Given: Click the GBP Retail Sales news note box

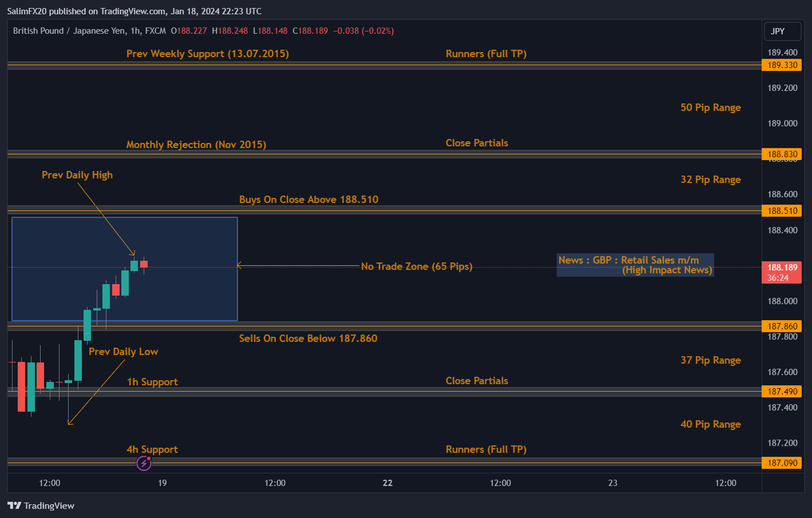Looking at the screenshot, I should (x=635, y=265).
